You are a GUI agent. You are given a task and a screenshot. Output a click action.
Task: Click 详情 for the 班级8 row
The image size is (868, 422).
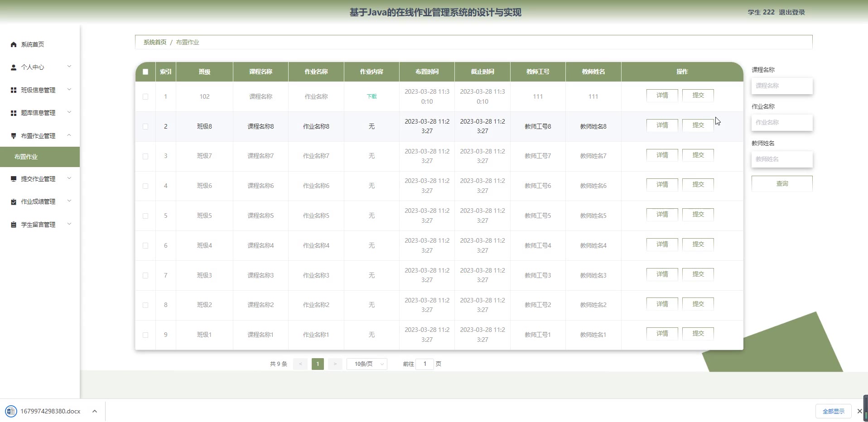[x=662, y=125]
